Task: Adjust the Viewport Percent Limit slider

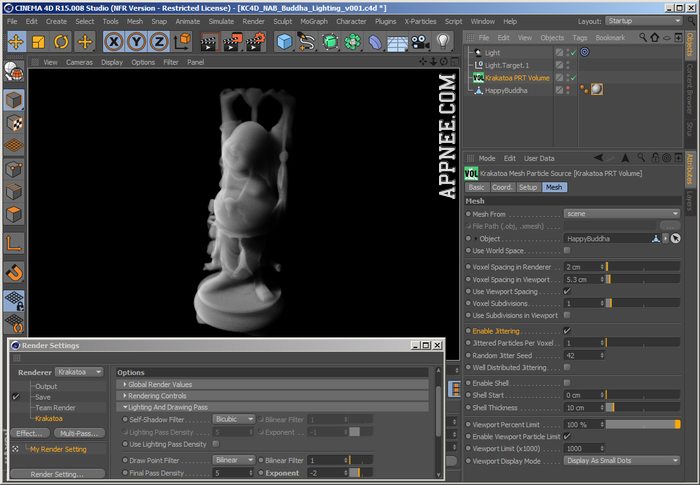Action: pyautogui.click(x=643, y=424)
